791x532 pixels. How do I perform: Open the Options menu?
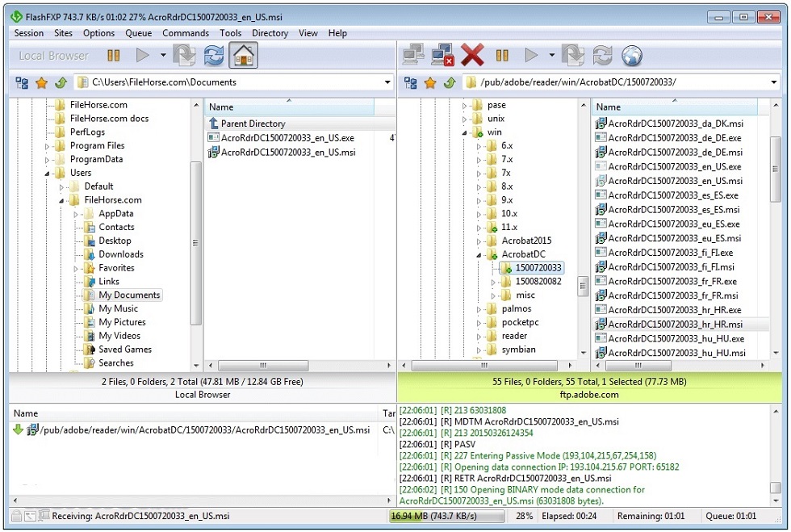click(x=98, y=33)
